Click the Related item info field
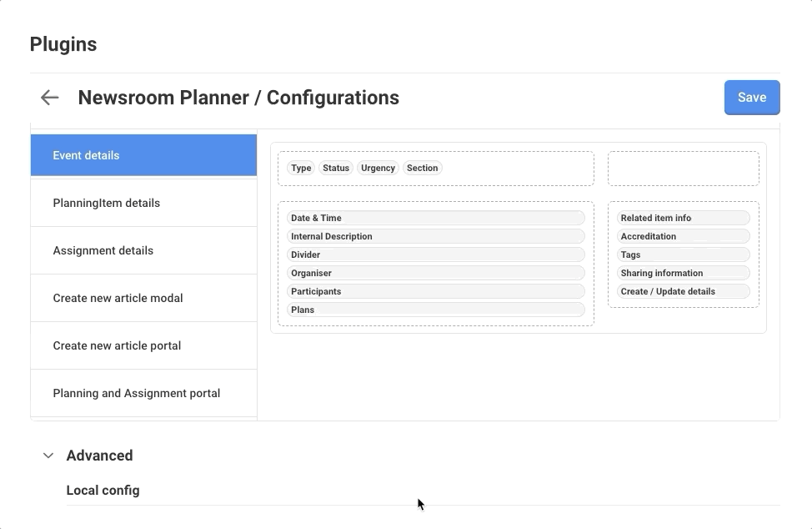The image size is (812, 529). (x=683, y=218)
